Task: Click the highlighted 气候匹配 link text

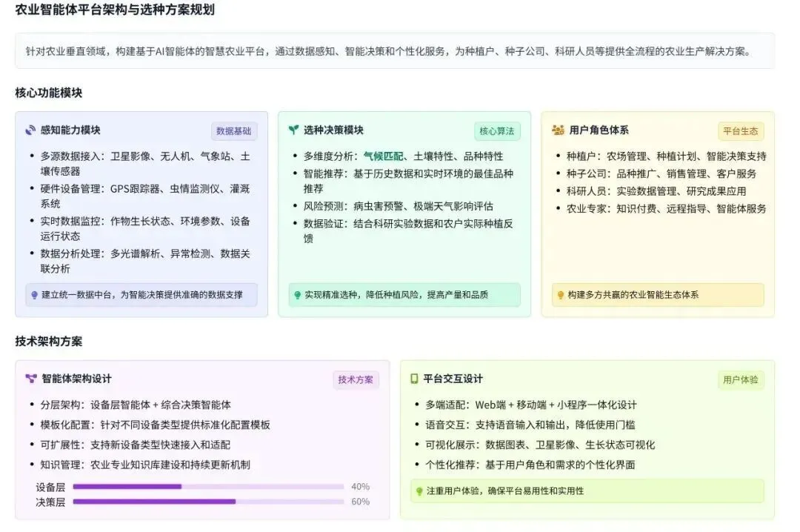Action: (383, 156)
